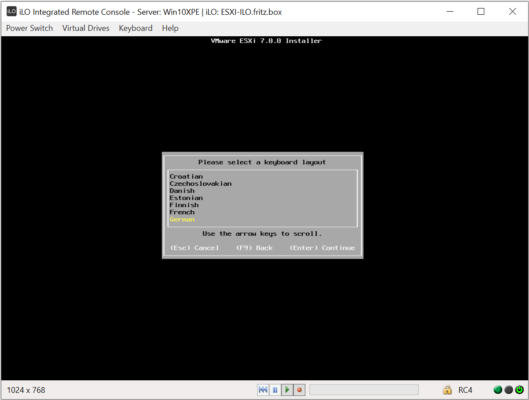Minimize the iLO Remote Console window
Screen dimensions: 529x400
450,11
